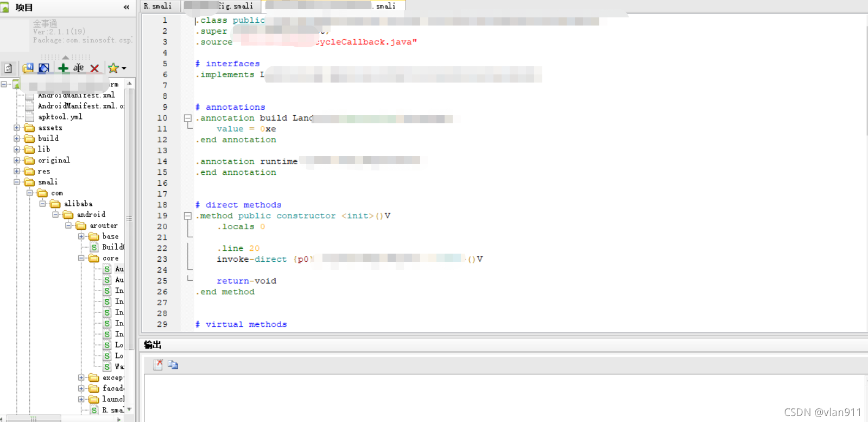Click the red X delete icon
The width and height of the screenshot is (868, 422).
[x=94, y=68]
